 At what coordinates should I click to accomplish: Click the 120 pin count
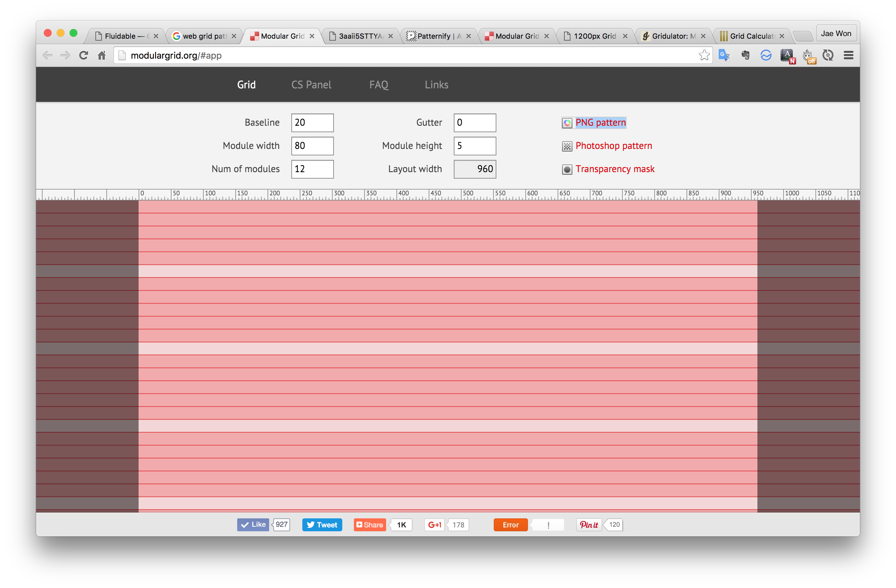click(614, 524)
